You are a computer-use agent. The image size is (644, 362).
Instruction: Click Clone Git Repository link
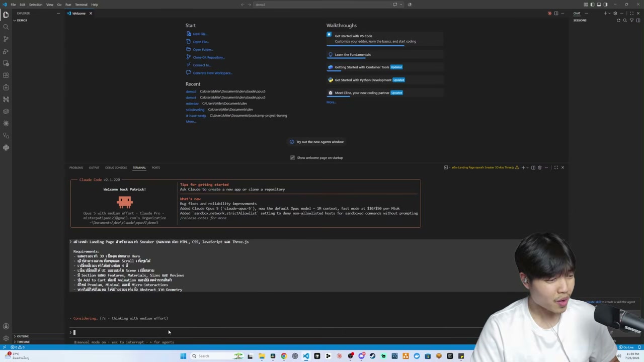pyautogui.click(x=209, y=57)
